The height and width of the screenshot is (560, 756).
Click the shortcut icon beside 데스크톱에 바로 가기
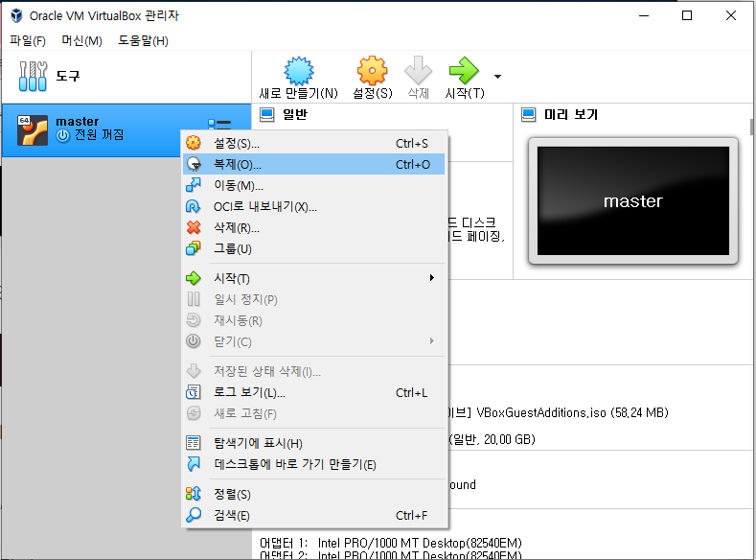(194, 463)
